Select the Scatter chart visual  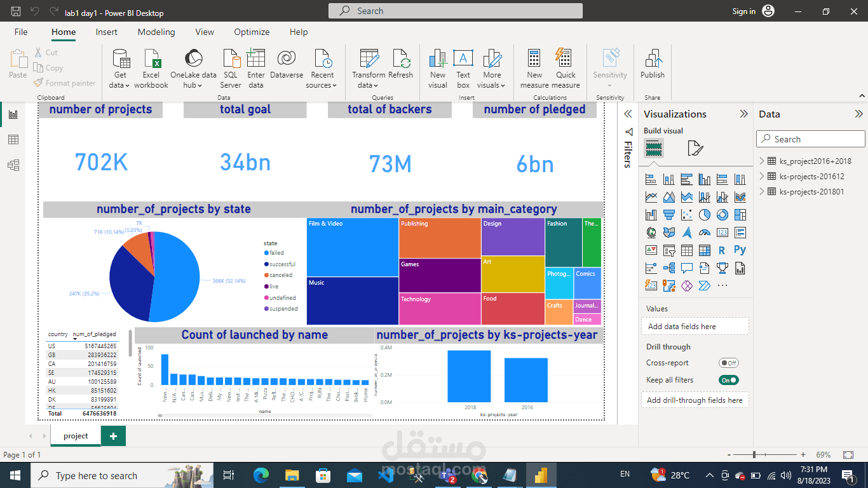coord(686,215)
